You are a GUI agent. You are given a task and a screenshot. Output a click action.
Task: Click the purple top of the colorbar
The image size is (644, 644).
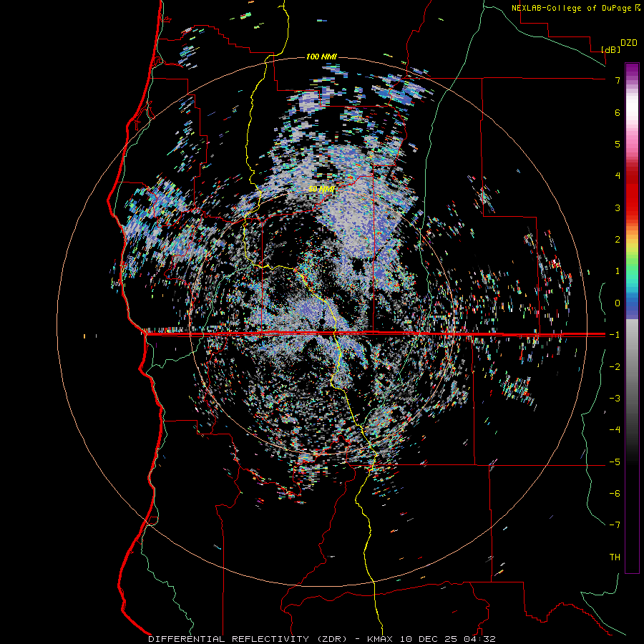(x=632, y=70)
